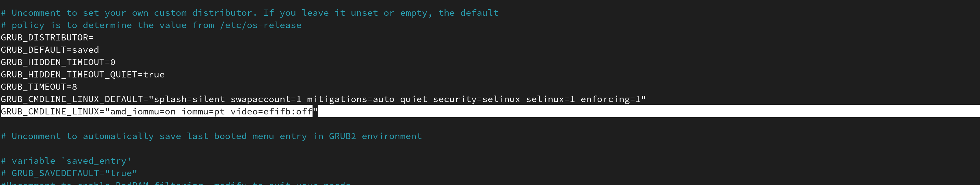Click the video=efifb:off parameter
The height and width of the screenshot is (185, 980).
click(271, 111)
